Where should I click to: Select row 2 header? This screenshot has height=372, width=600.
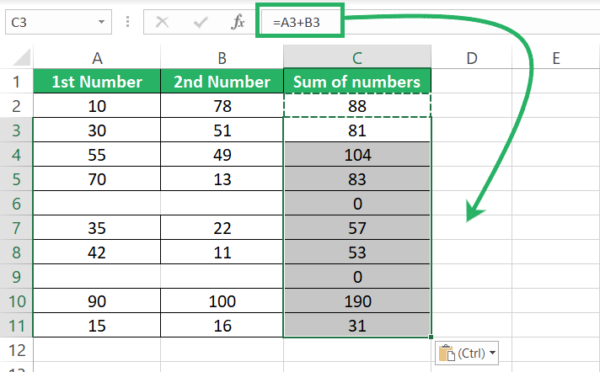point(16,106)
